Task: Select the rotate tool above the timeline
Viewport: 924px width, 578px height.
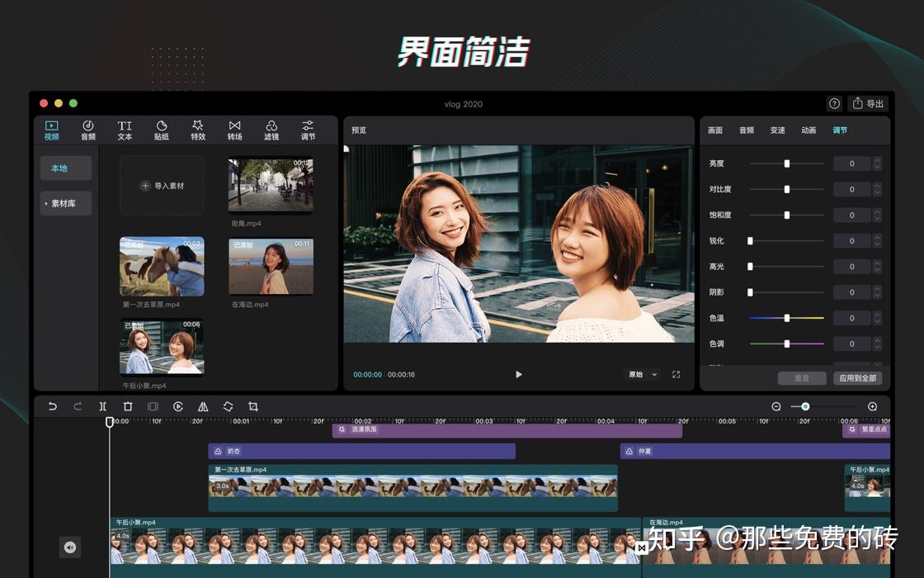Action: tap(227, 406)
